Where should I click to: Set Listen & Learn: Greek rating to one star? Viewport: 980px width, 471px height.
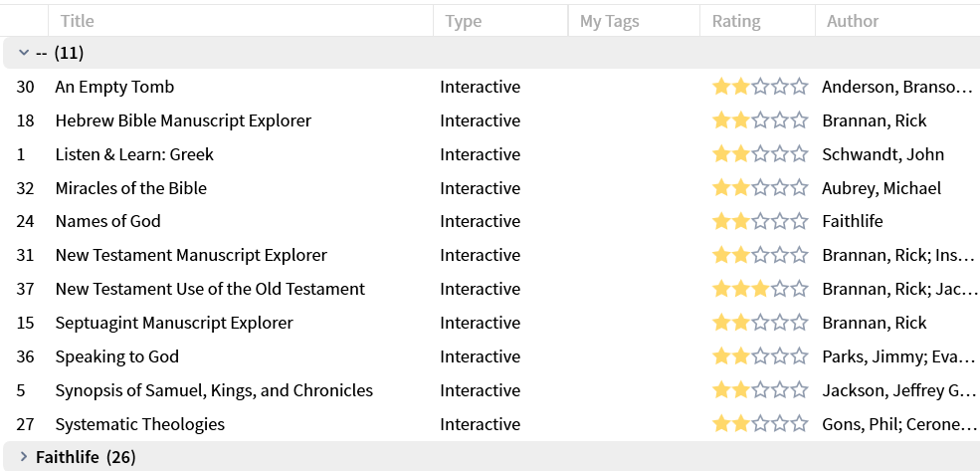coord(721,155)
